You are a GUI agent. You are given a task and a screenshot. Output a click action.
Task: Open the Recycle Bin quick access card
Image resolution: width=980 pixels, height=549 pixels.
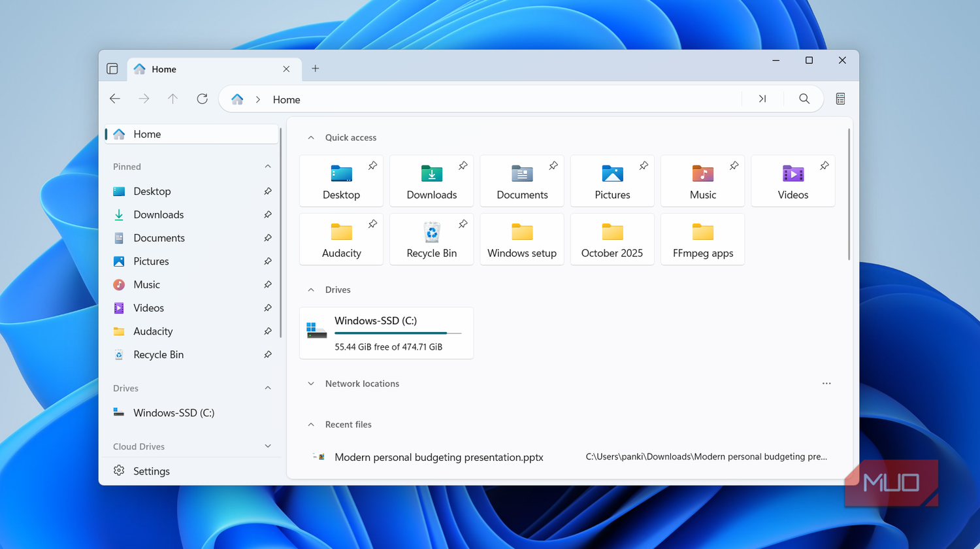click(431, 239)
